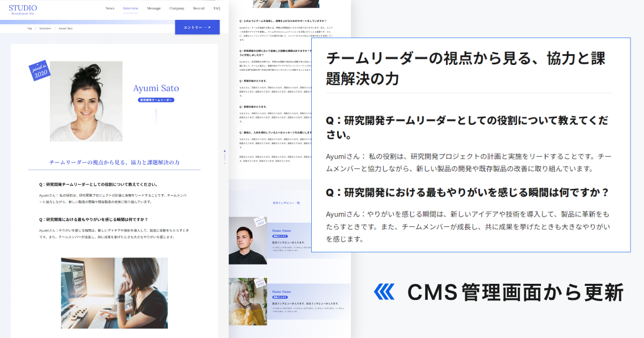Click the Name Name title on blonde woman's card
644x338 pixels.
click(282, 291)
